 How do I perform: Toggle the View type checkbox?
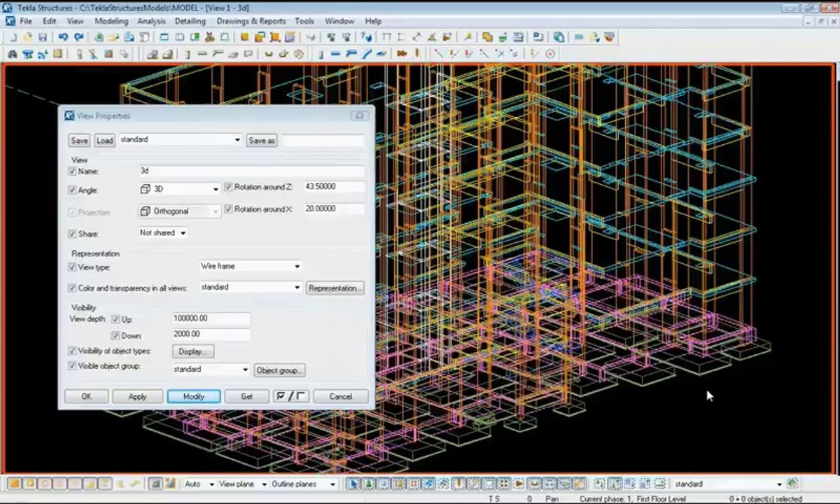pos(72,267)
